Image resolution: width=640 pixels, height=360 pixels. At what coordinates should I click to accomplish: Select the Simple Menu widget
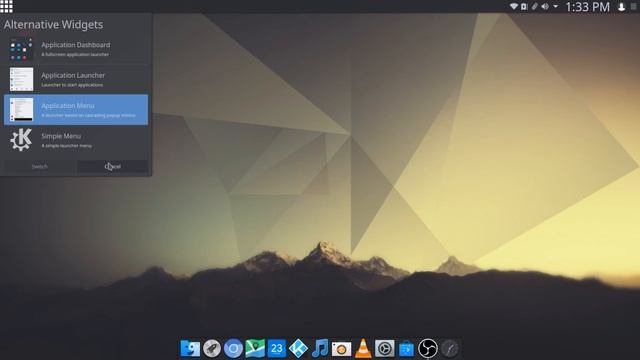tap(76, 140)
